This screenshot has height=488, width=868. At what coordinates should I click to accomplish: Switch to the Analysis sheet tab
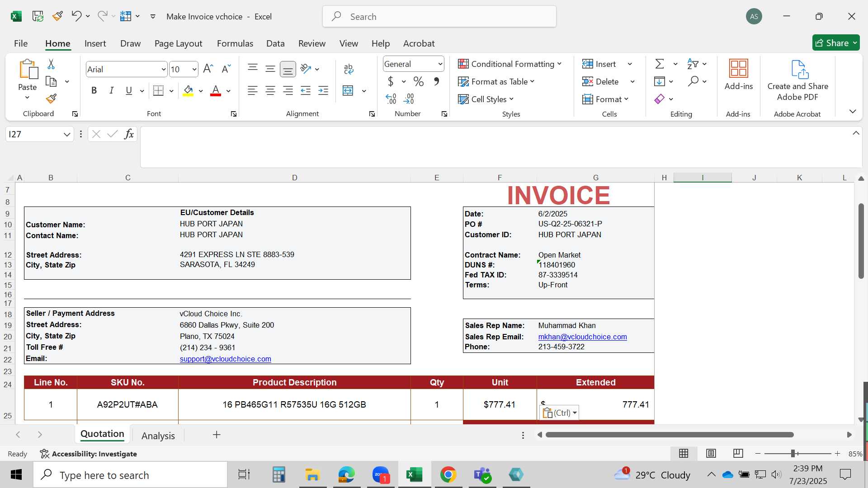click(158, 436)
